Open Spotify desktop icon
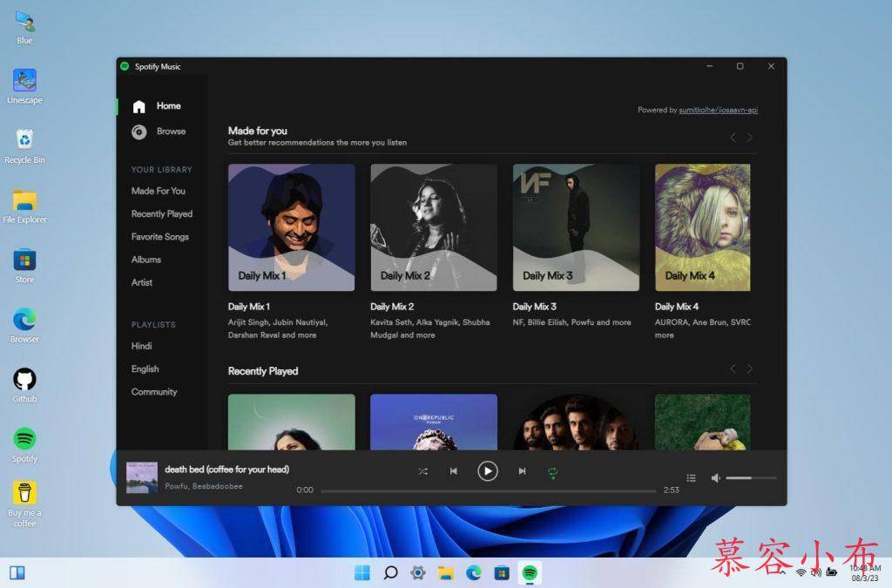The image size is (892, 588). tap(24, 444)
